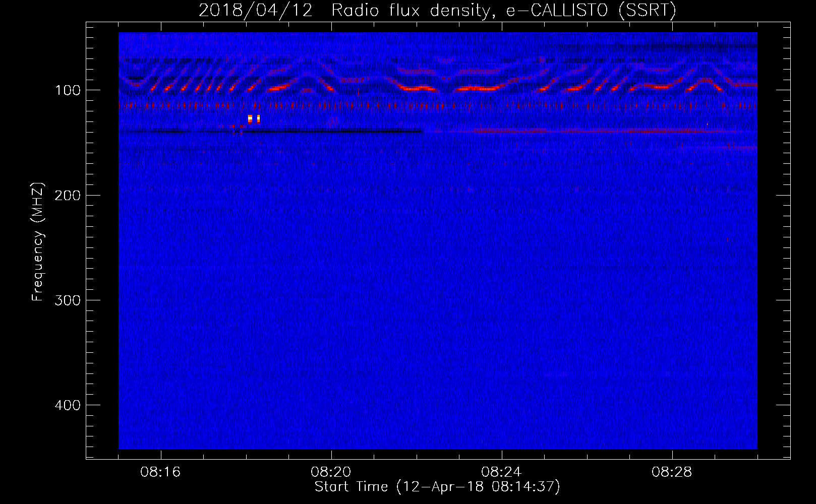Click the 200 frequency tick label
Viewport: 816px width, 504px height.
click(x=68, y=195)
